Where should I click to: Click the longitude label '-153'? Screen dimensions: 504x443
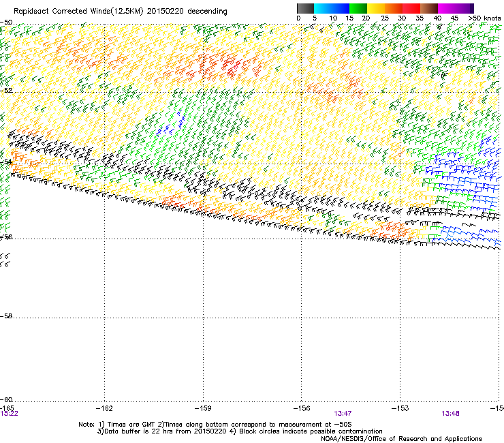coord(400,408)
